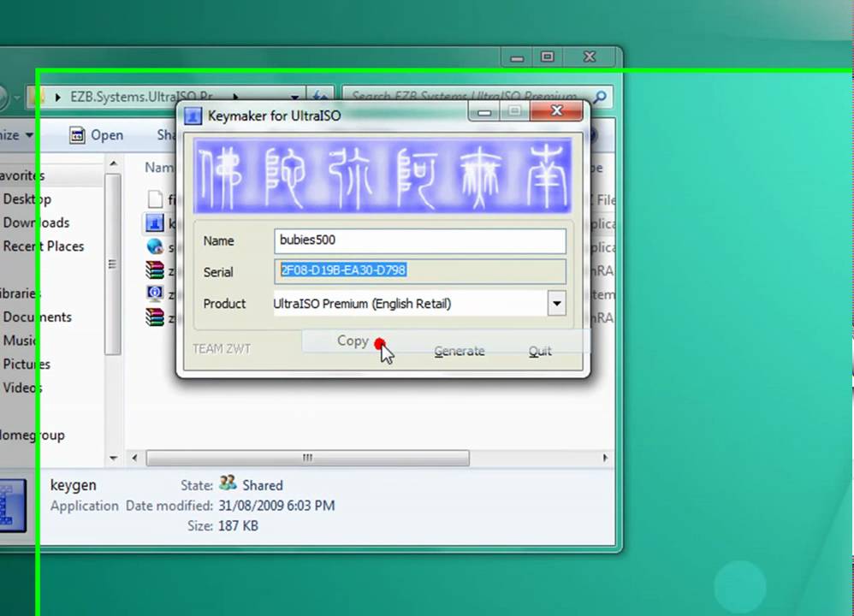Click the Shared state people icon

228,483
